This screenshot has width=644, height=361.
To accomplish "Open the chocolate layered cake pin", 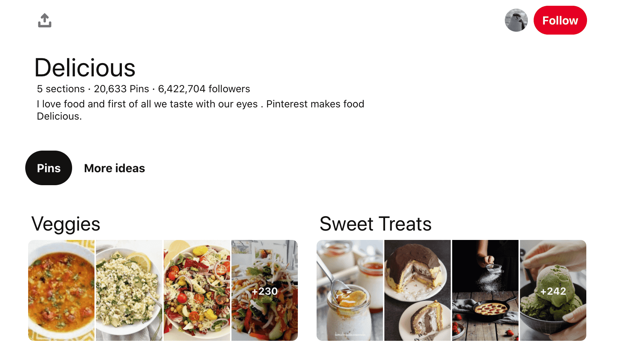I will [x=418, y=290].
